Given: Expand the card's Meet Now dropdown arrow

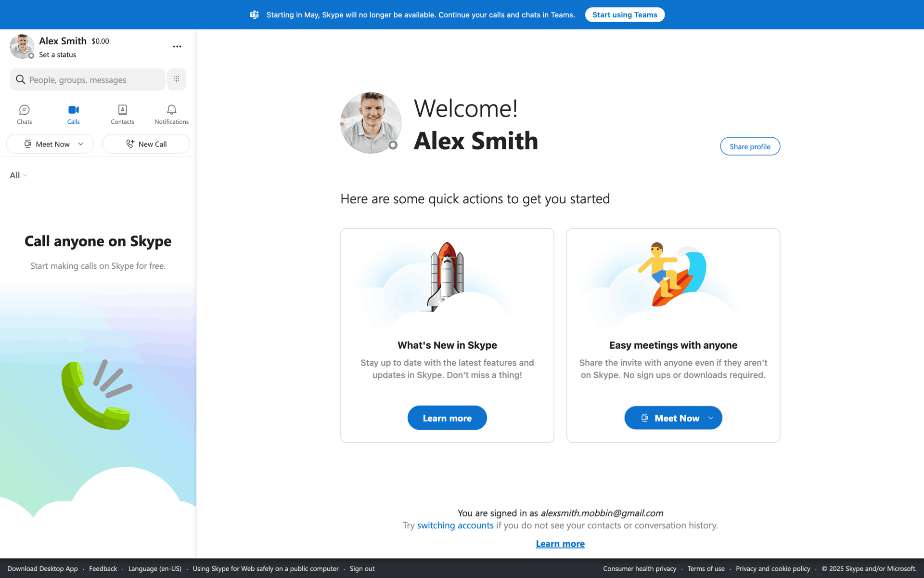Looking at the screenshot, I should coord(711,418).
